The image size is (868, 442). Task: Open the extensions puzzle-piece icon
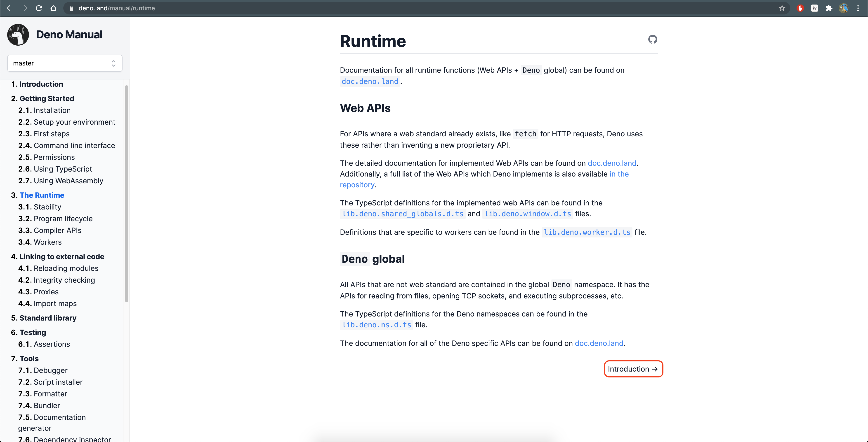click(829, 8)
